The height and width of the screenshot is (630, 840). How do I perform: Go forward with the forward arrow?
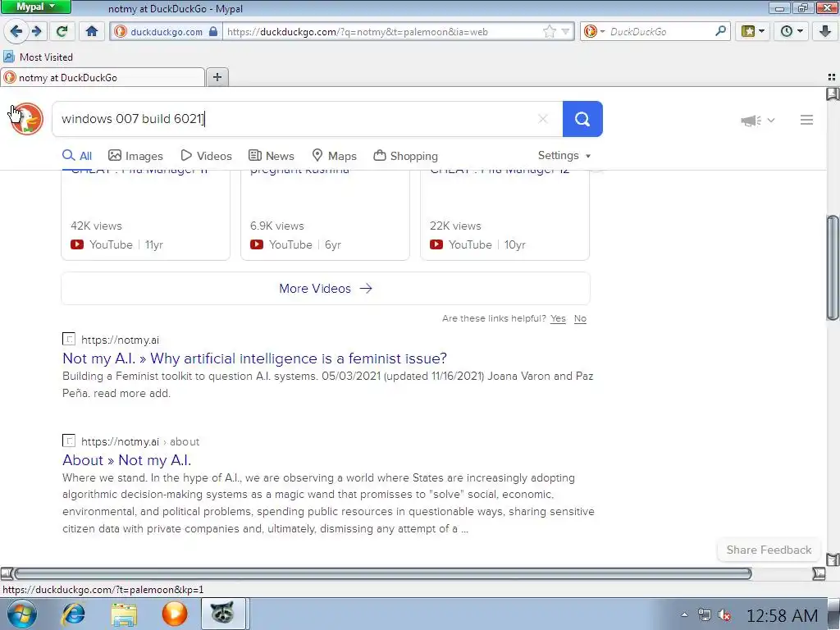click(x=37, y=31)
